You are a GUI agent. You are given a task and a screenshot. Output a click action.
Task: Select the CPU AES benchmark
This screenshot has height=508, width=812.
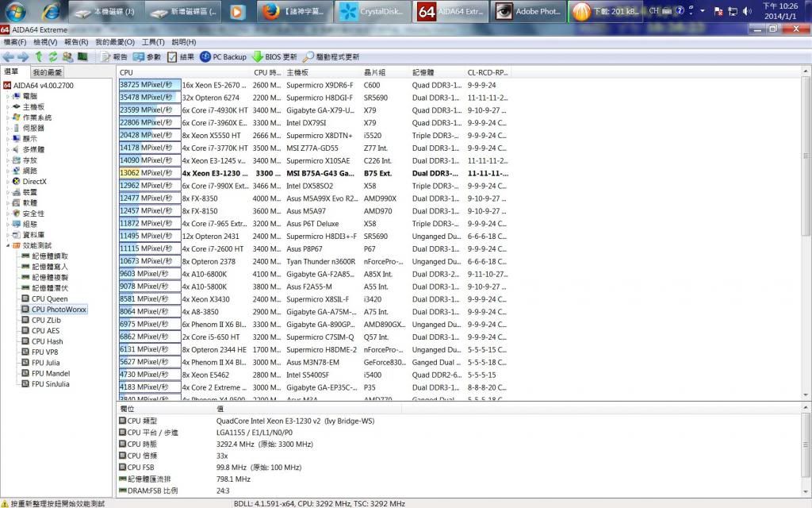(x=40, y=331)
